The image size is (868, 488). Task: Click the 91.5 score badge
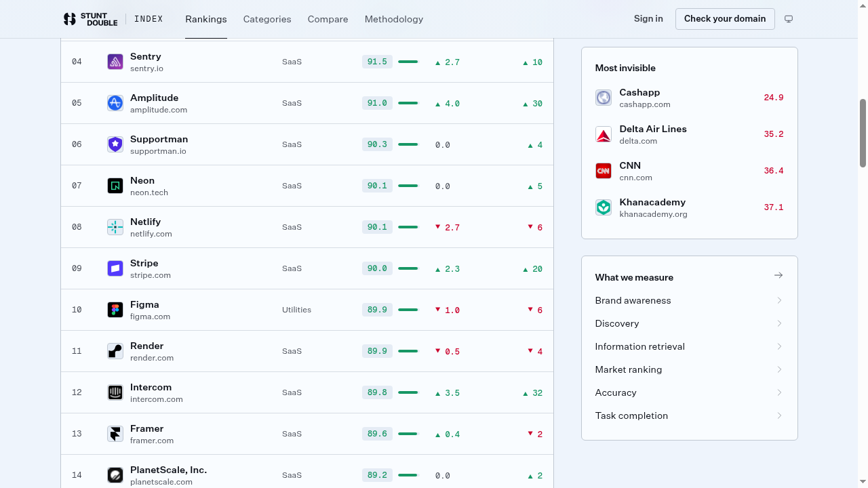[377, 62]
